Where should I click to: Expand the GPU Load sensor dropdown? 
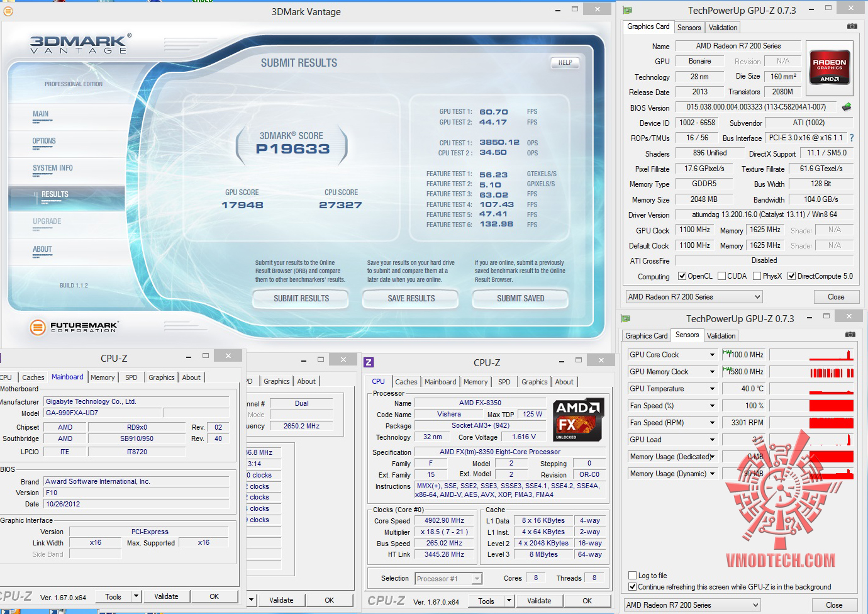712,440
